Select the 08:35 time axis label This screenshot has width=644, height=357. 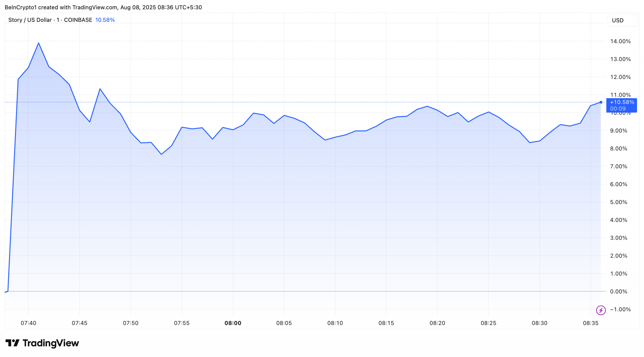(590, 323)
